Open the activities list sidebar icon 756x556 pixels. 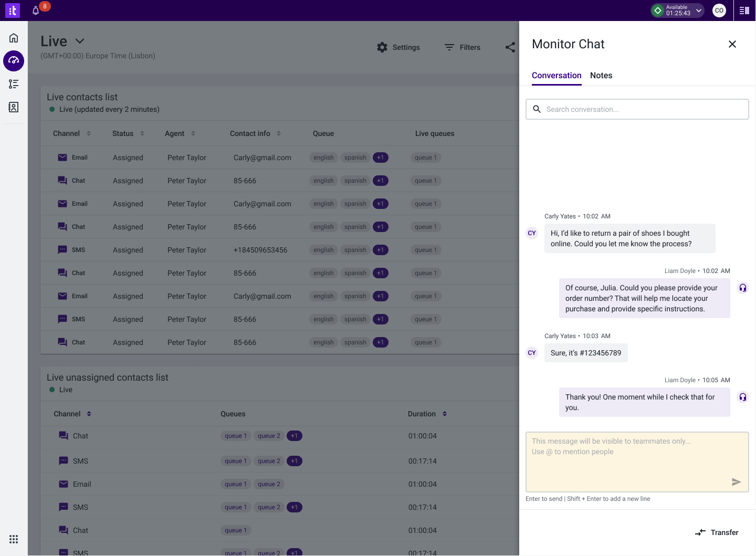point(14,84)
